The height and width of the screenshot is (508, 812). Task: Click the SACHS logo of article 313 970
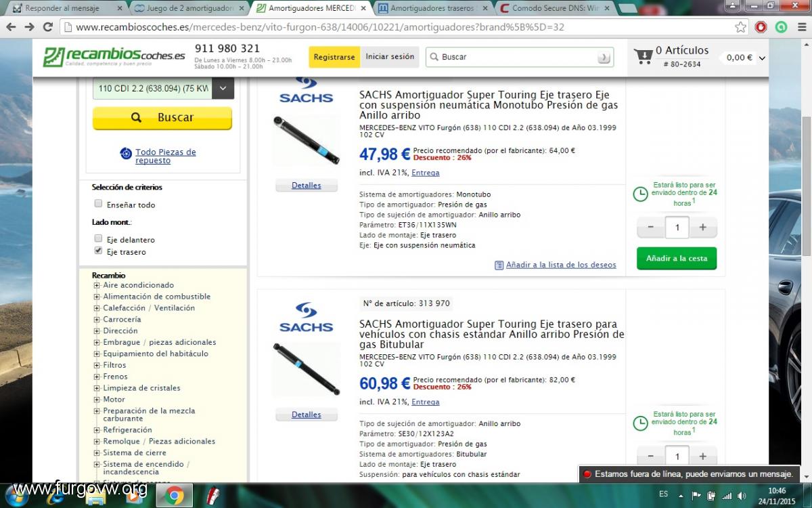click(x=306, y=317)
